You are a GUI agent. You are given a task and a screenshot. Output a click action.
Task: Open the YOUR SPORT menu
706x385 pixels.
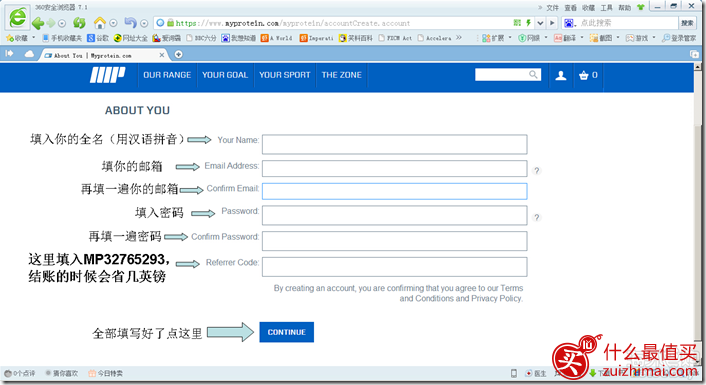tap(285, 75)
